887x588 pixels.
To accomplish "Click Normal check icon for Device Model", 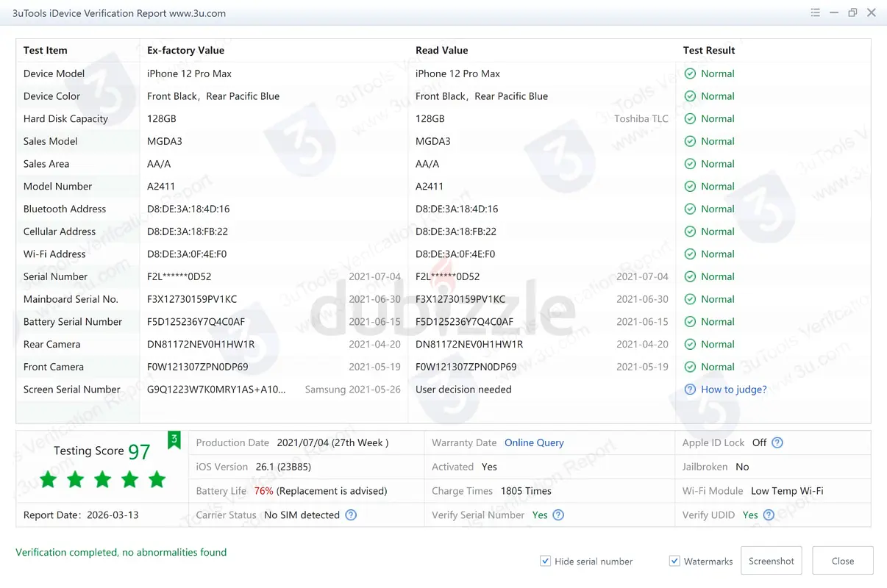I will [690, 73].
